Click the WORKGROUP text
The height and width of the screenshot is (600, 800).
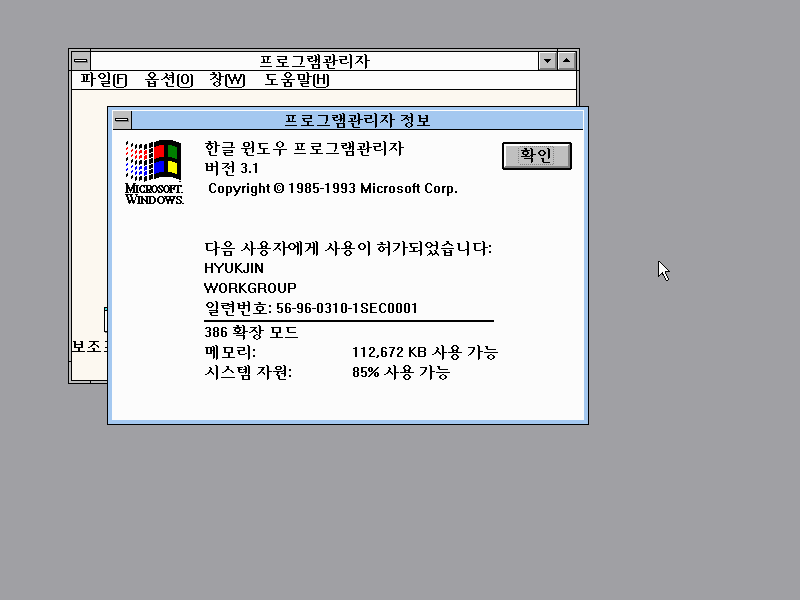250,288
